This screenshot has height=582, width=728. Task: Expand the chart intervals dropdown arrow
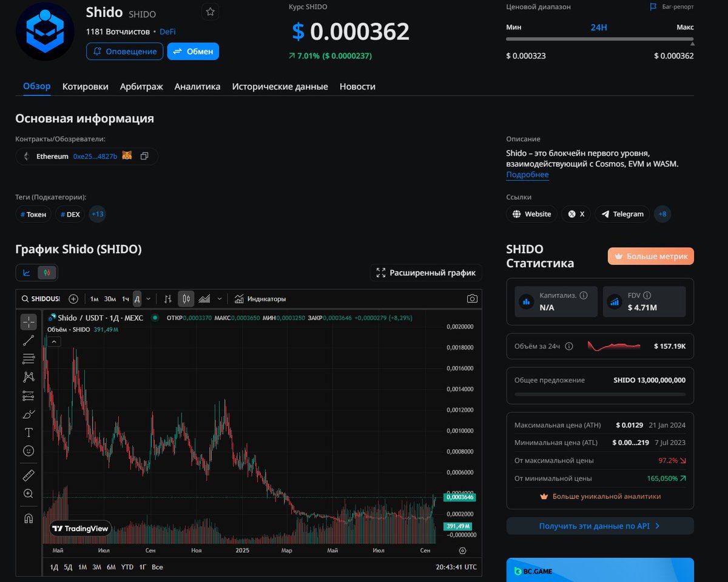coord(149,299)
